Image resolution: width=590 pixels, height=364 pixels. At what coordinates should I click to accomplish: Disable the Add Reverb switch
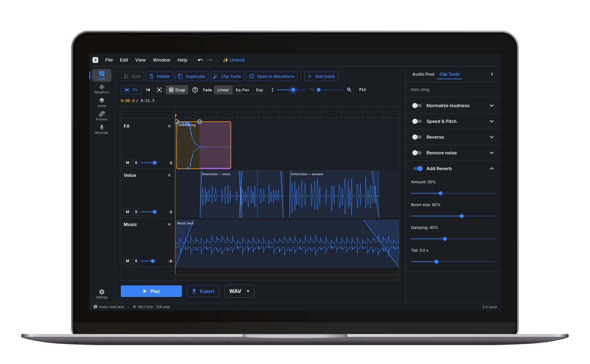coord(418,168)
